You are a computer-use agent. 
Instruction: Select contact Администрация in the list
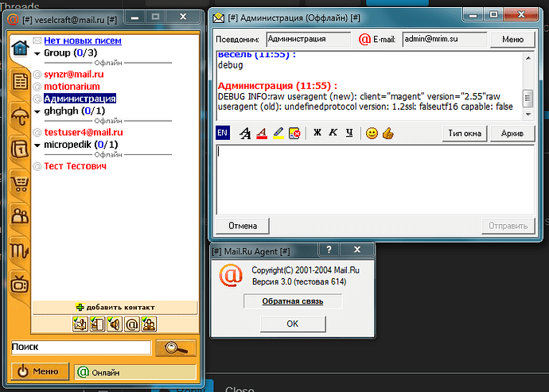(x=80, y=99)
